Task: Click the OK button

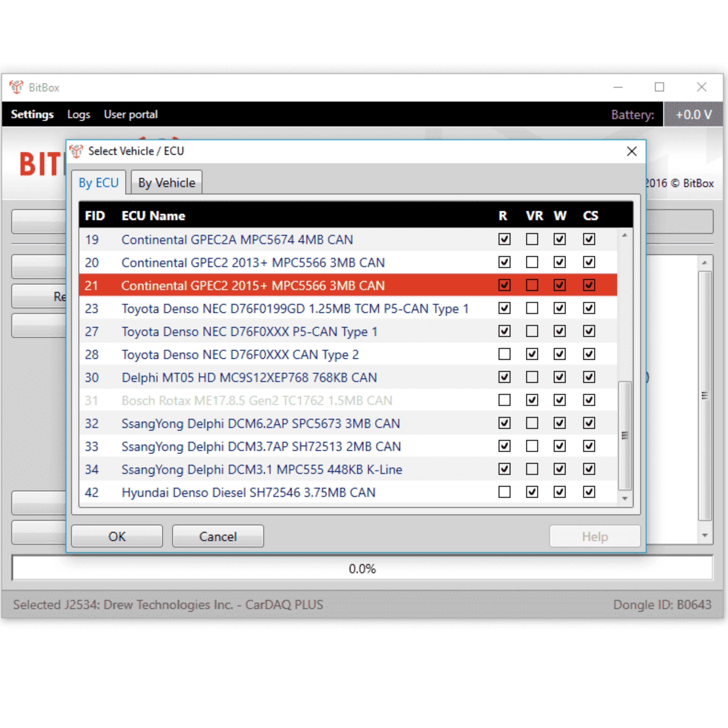Action: (x=117, y=536)
